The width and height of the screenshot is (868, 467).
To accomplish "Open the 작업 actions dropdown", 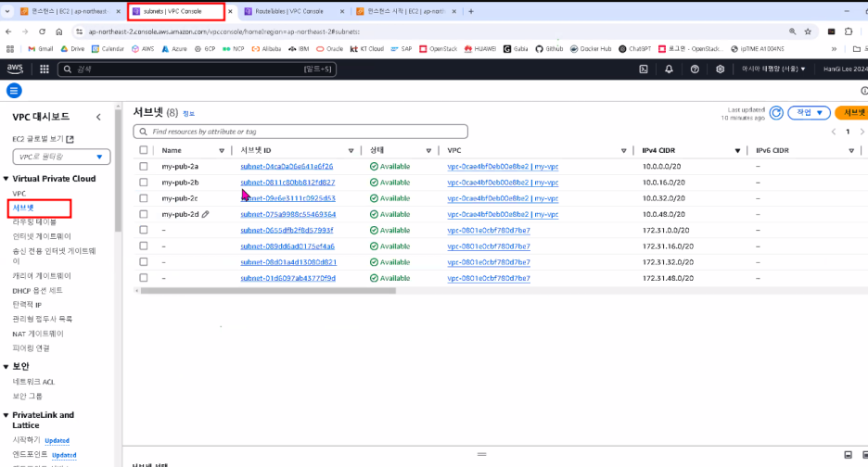I will click(x=809, y=113).
